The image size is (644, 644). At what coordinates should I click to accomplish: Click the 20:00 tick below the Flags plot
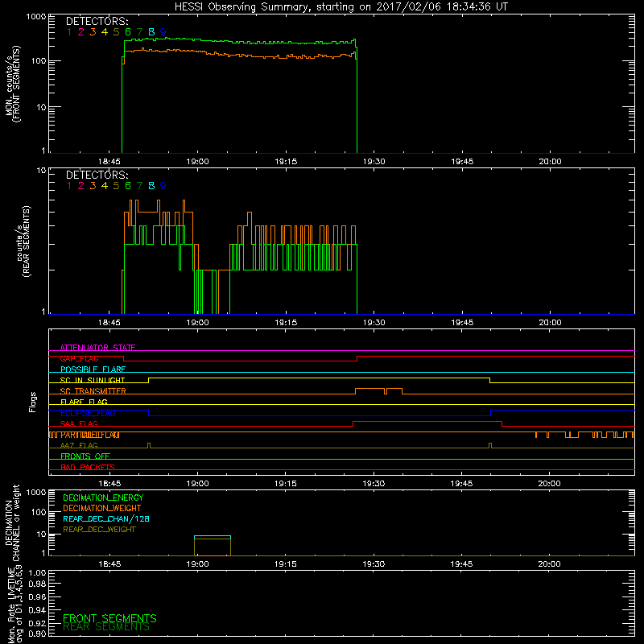point(550,484)
